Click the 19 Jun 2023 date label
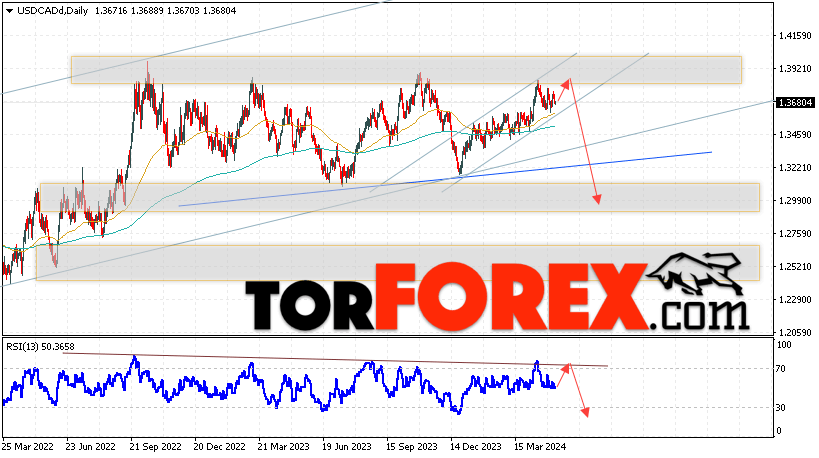Screen dimensions: 819x458 (347, 447)
